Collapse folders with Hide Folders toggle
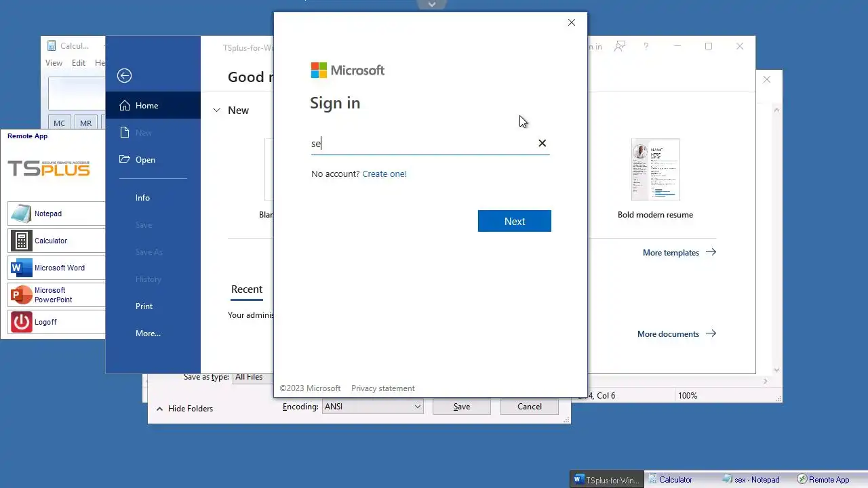This screenshot has width=868, height=488. point(184,409)
